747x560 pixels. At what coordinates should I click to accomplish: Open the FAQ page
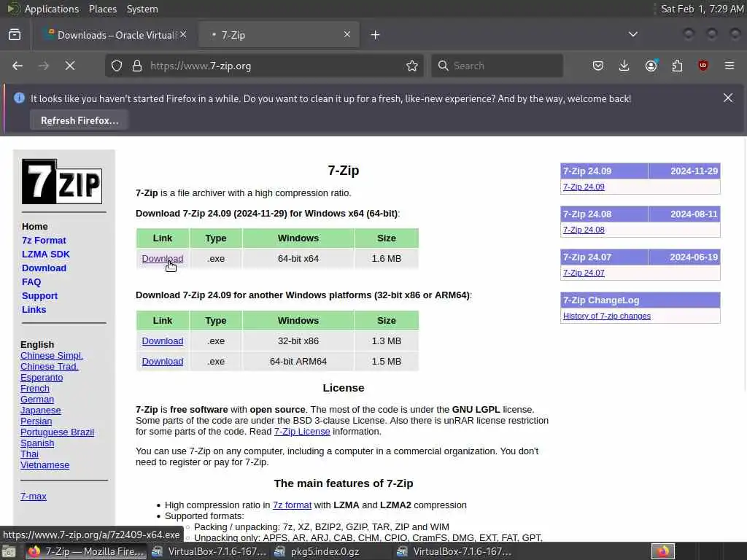point(31,282)
